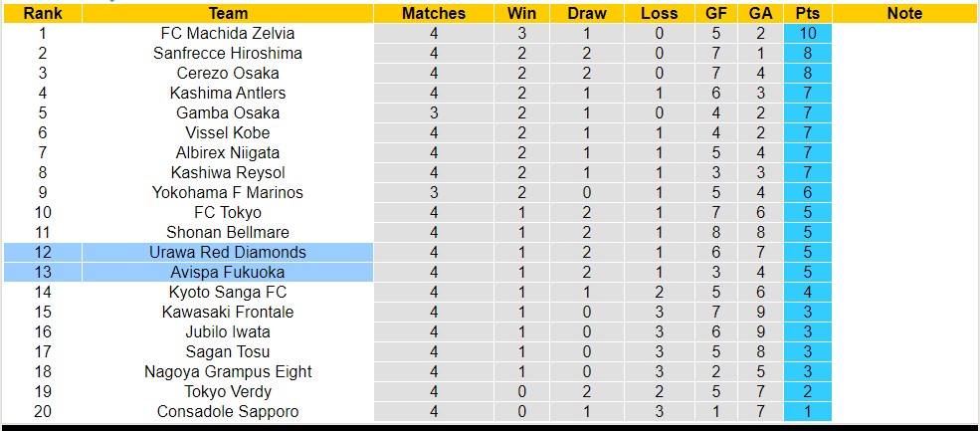Select the Draw column header
The height and width of the screenshot is (431, 980).
tap(587, 14)
